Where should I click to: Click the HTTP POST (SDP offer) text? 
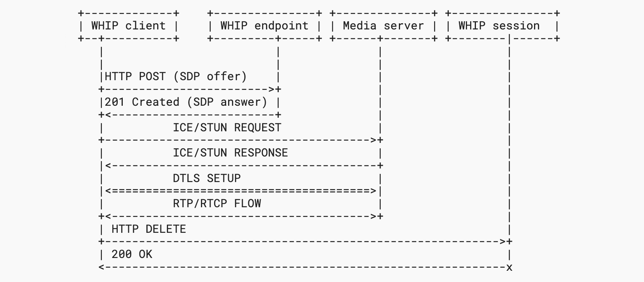175,77
